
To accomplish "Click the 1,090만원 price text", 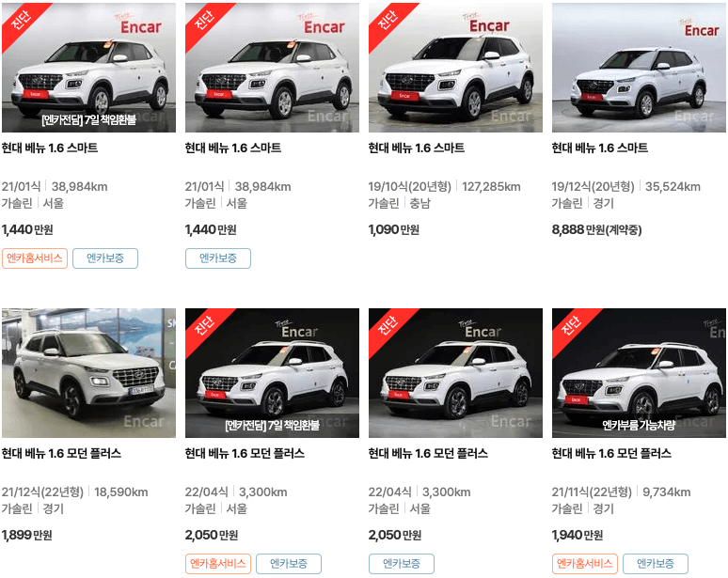I will [394, 229].
